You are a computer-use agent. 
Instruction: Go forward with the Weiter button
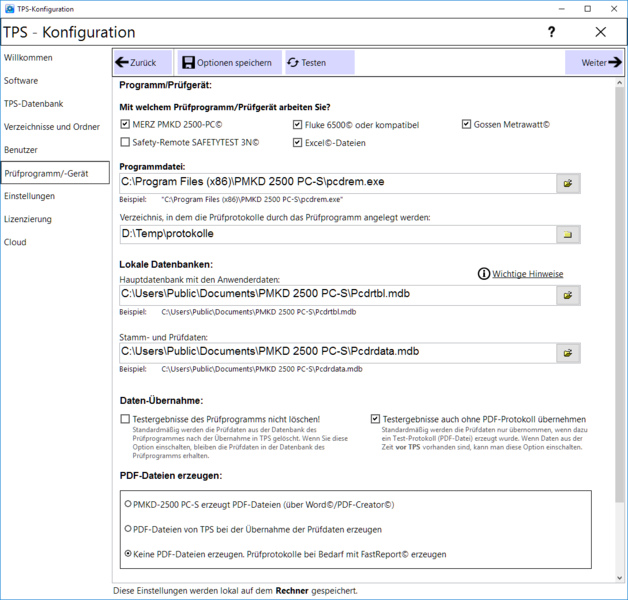coord(594,62)
